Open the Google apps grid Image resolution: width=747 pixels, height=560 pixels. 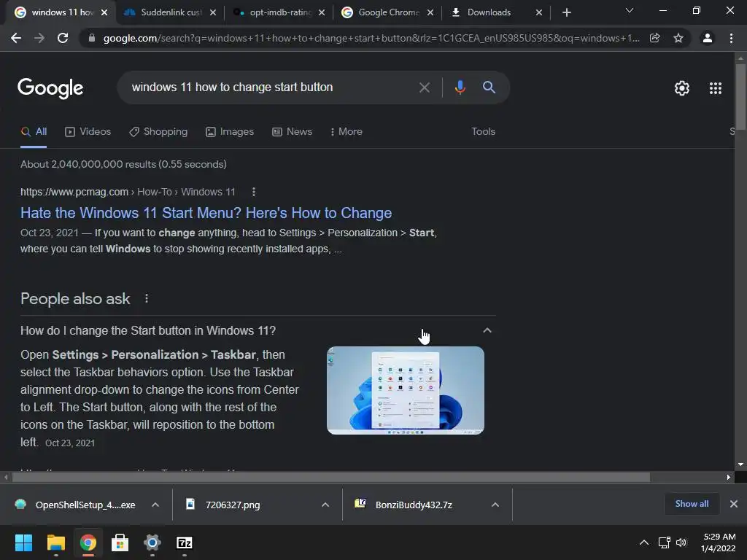(x=716, y=88)
